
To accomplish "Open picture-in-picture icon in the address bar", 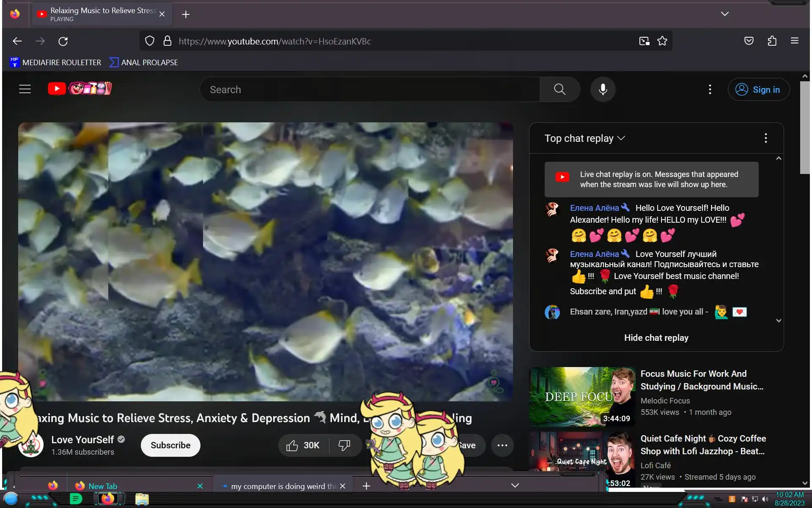I will coord(644,41).
